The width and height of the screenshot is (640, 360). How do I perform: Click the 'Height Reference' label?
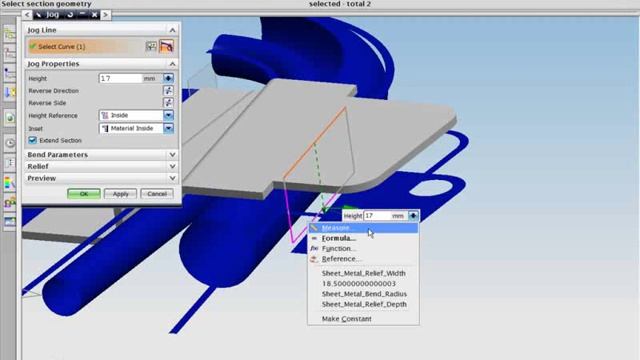pyautogui.click(x=53, y=116)
